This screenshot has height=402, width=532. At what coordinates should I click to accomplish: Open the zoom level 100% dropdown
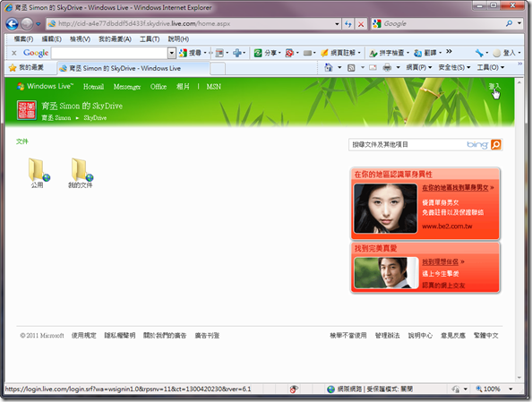pyautogui.click(x=511, y=389)
